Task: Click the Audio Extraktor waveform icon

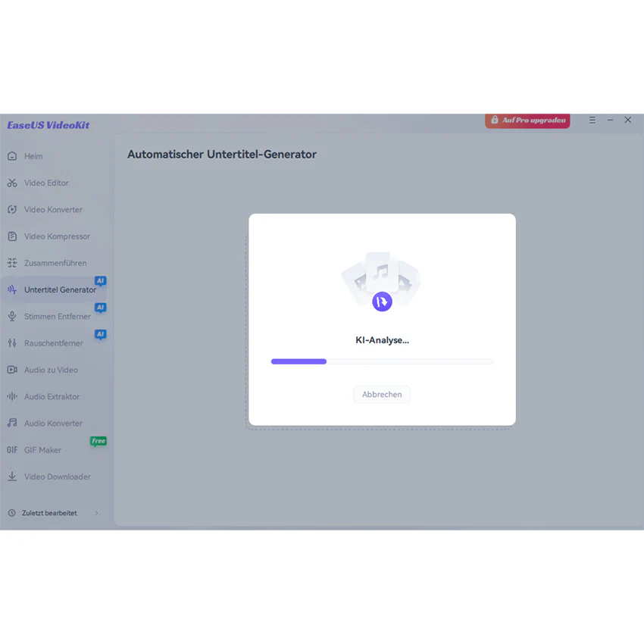Action: point(12,396)
